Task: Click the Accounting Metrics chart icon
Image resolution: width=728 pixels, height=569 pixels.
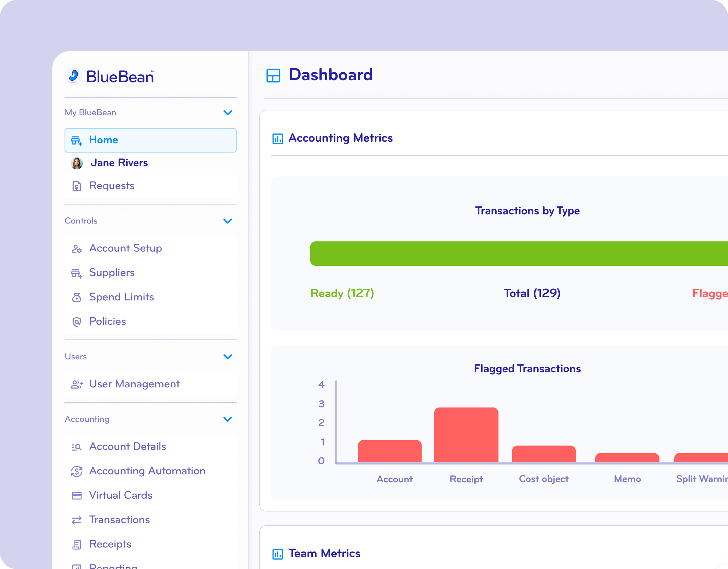Action: (x=277, y=138)
